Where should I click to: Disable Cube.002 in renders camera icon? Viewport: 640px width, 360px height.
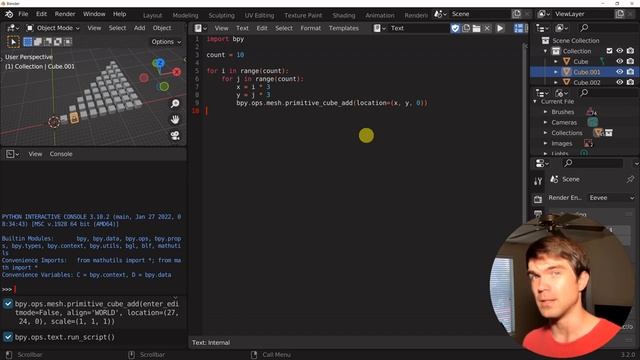point(630,82)
